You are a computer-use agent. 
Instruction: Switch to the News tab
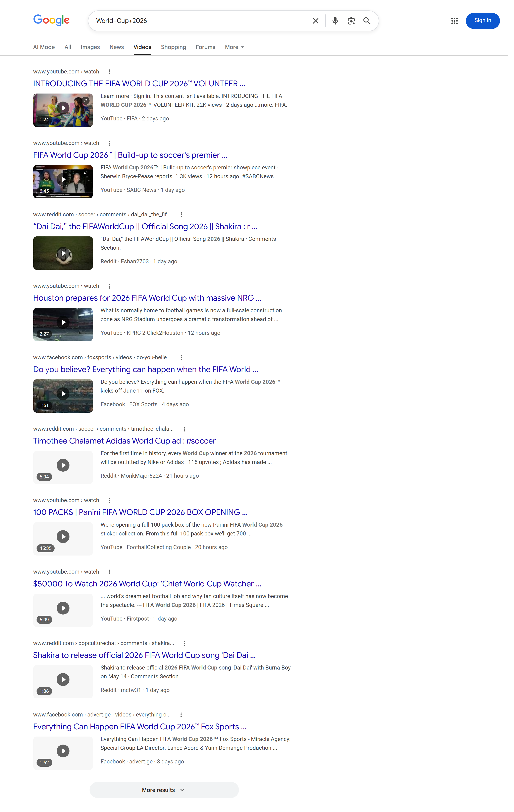[117, 47]
